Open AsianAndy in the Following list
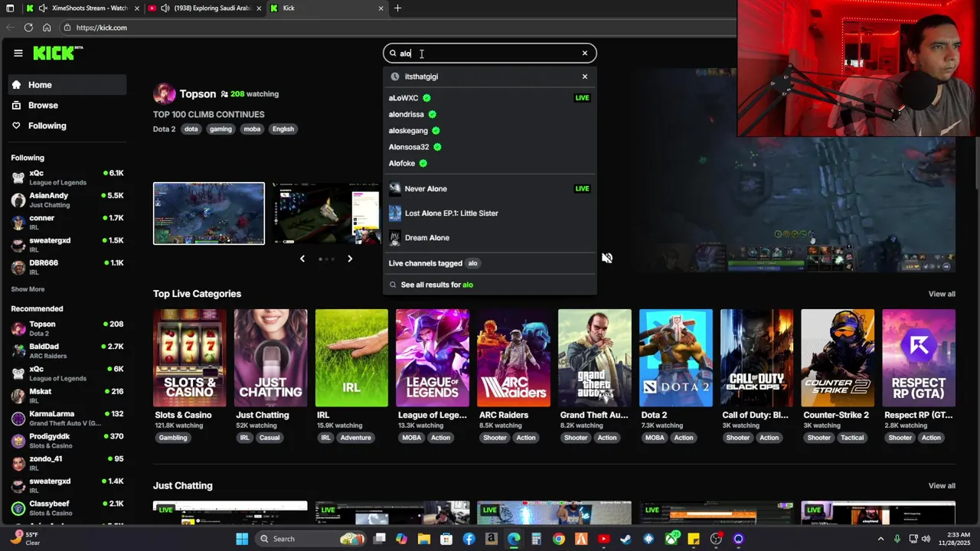This screenshot has width=980, height=551. 67,200
